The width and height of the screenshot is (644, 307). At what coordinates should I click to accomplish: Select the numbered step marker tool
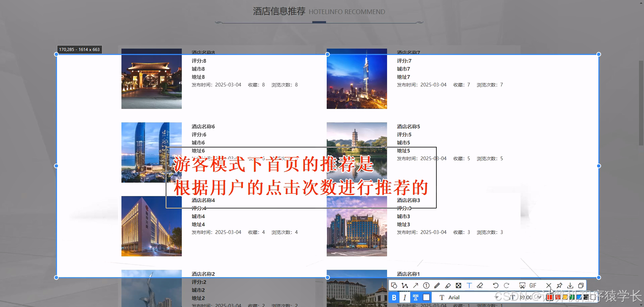[x=426, y=286]
